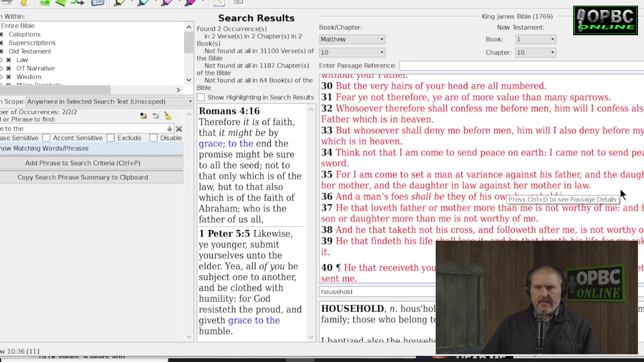Image resolution: width=644 pixels, height=362 pixels.
Task: Click down-arrow in phrase input field
Action: [170, 129]
